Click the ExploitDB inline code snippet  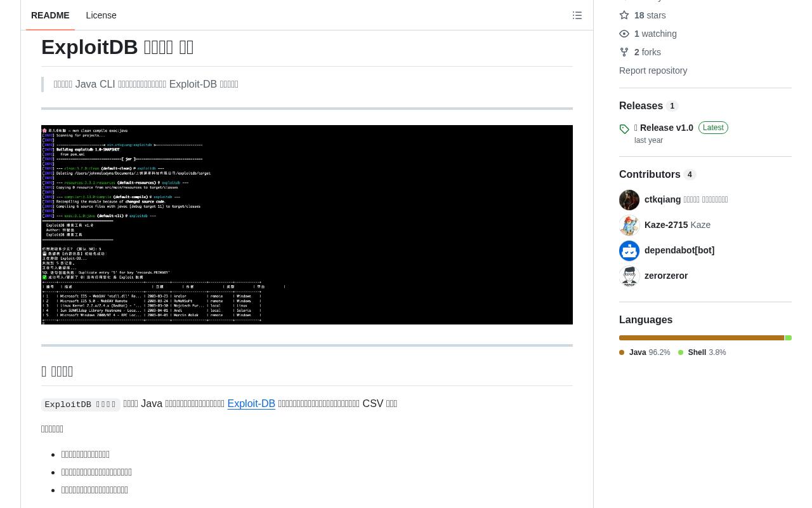81,404
